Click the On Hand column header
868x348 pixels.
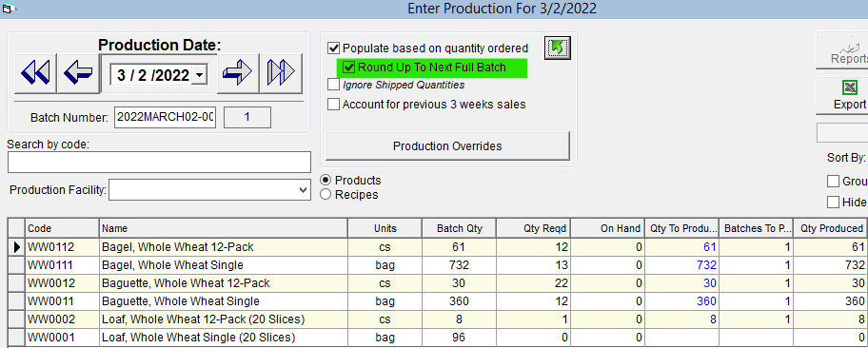point(607,228)
